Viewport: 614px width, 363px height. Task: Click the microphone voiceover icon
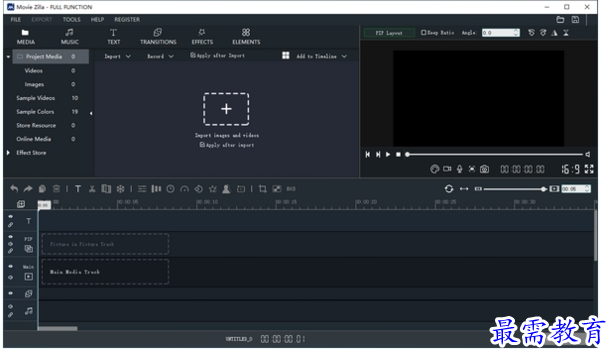460,169
